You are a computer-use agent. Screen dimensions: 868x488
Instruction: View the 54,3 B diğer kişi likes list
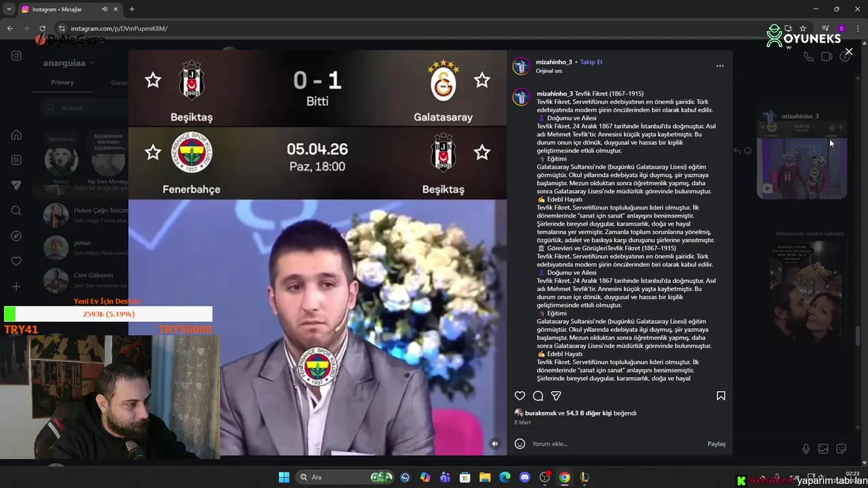[589, 413]
